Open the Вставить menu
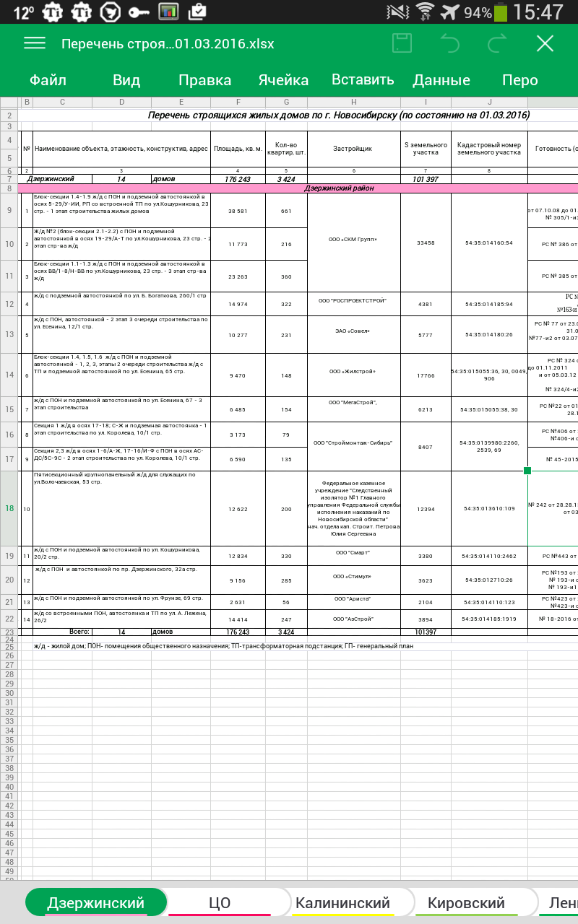This screenshot has width=578, height=924. (363, 80)
